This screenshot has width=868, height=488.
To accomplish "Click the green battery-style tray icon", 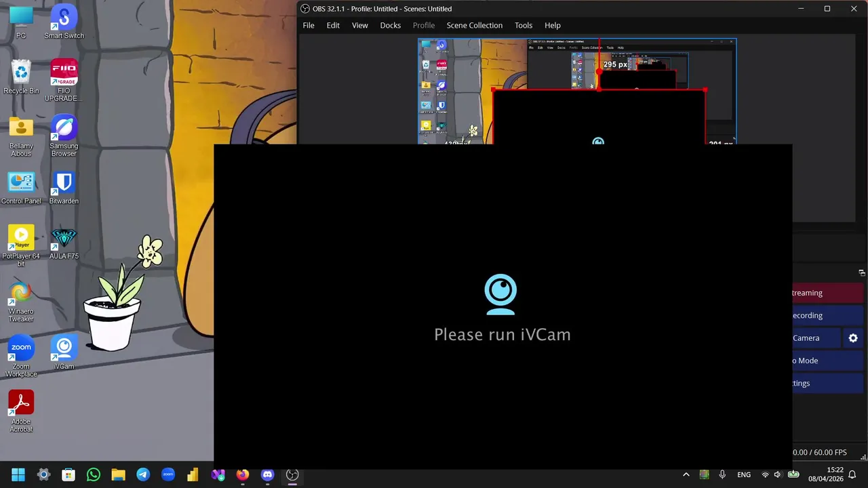I will tap(793, 474).
